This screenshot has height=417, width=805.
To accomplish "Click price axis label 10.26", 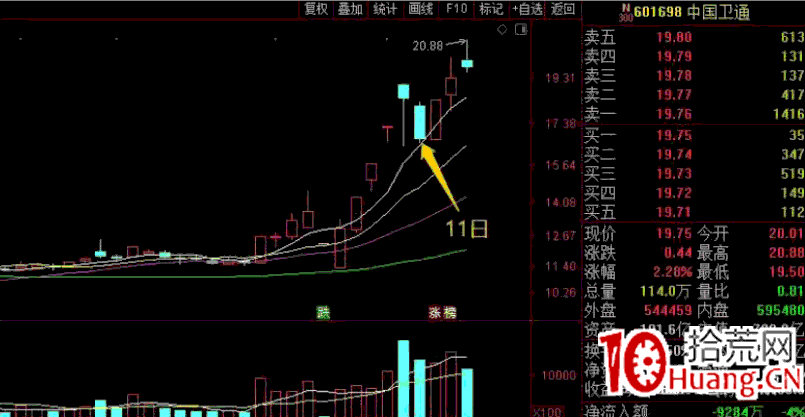I will click(561, 293).
